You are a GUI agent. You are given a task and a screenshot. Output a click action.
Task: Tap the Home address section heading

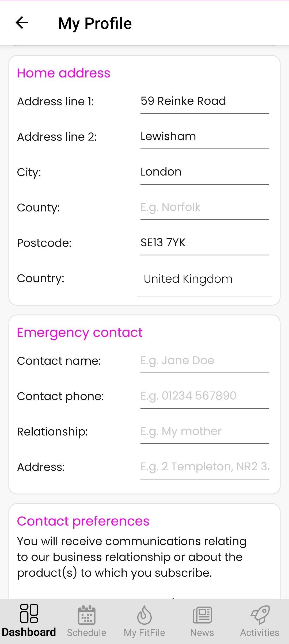coord(64,73)
